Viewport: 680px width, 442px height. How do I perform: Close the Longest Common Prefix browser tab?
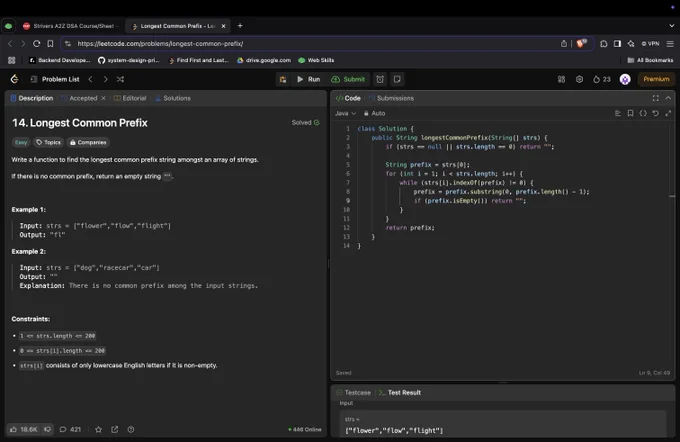[x=223, y=26]
